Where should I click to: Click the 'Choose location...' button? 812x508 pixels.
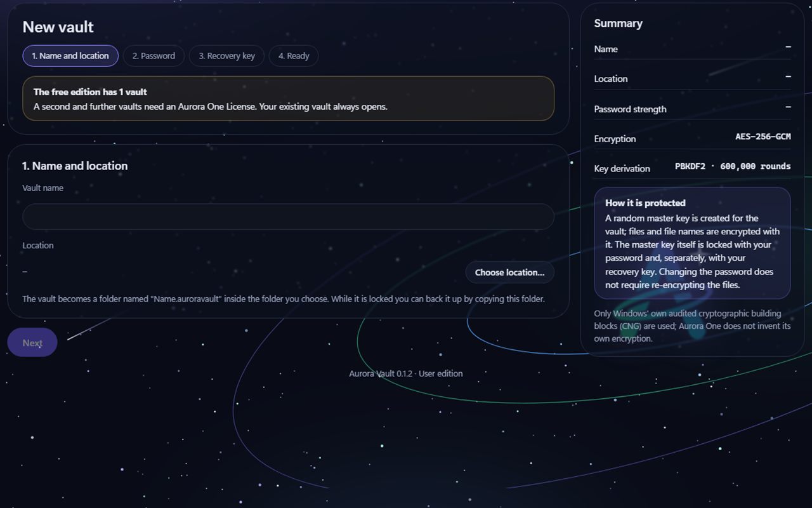(x=509, y=272)
